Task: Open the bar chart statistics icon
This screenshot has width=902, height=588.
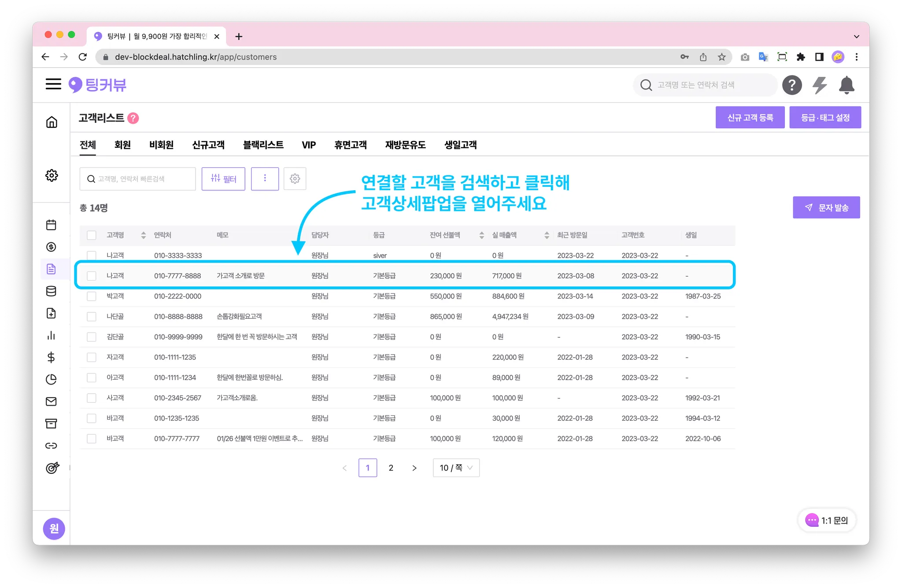Action: click(x=51, y=336)
